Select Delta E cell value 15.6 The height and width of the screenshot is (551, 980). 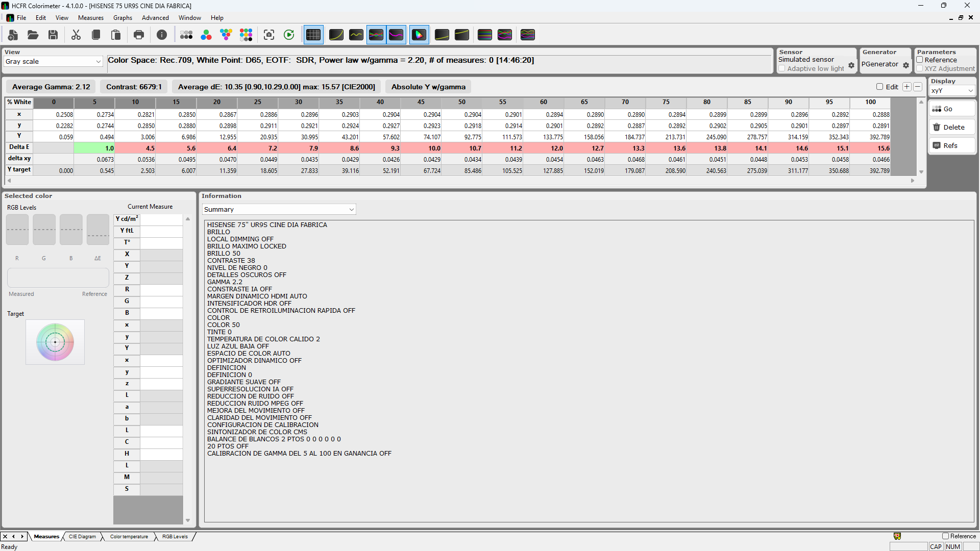(x=870, y=148)
